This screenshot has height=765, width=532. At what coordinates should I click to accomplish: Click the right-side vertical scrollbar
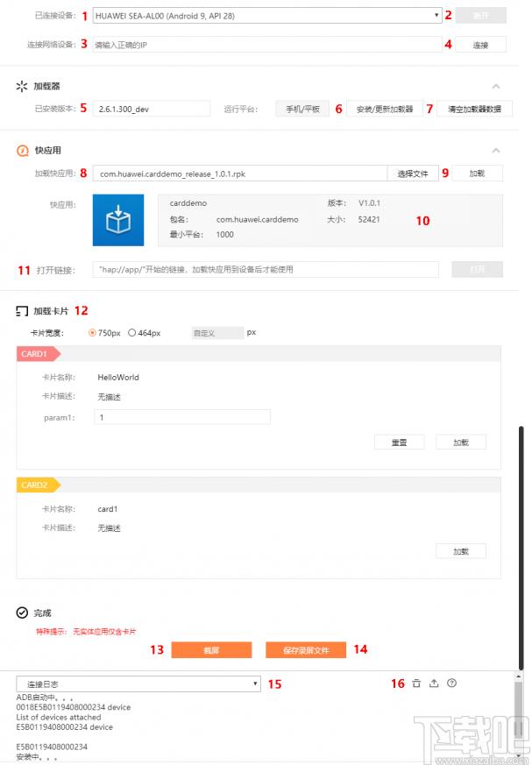point(521,543)
